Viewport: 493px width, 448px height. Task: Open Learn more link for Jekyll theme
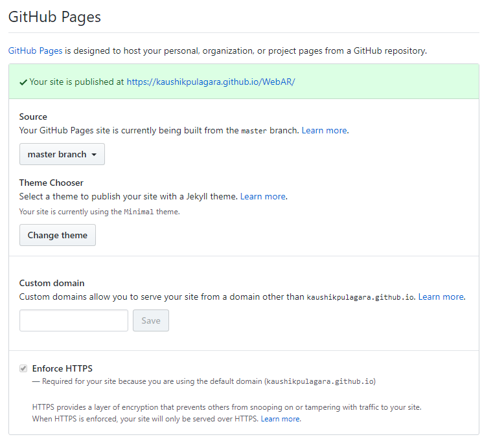[x=263, y=196]
